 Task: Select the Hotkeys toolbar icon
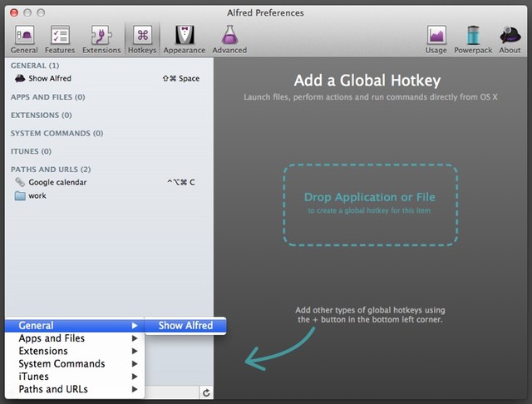pyautogui.click(x=142, y=37)
